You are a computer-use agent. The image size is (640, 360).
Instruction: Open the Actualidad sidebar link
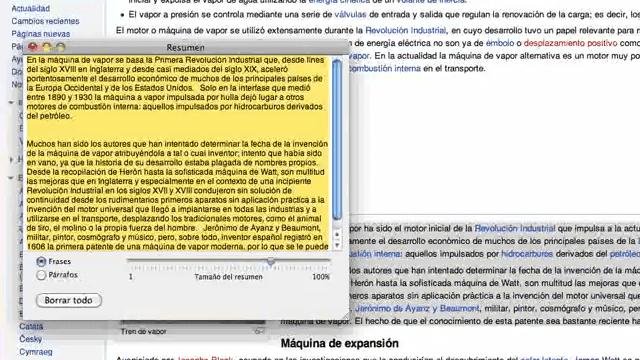31,8
